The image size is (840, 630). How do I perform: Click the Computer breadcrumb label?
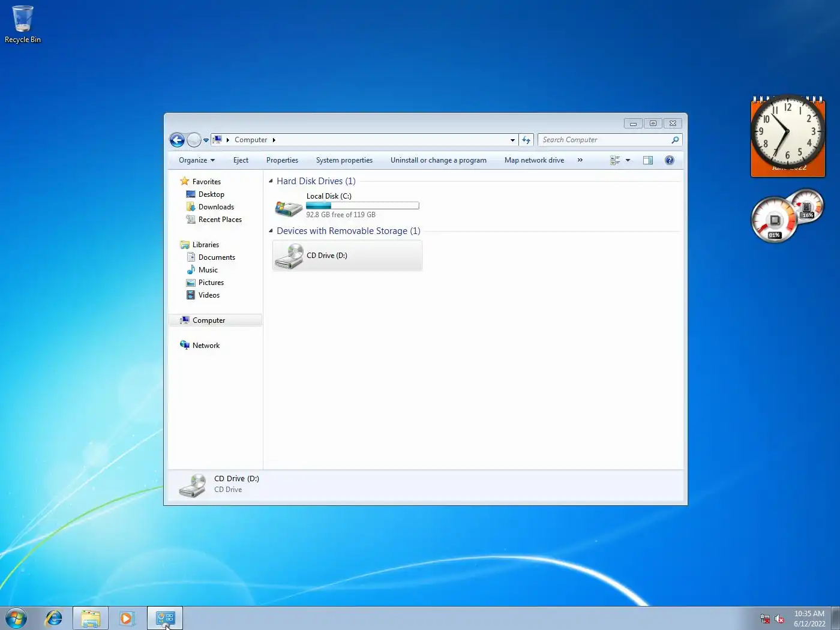(x=251, y=140)
